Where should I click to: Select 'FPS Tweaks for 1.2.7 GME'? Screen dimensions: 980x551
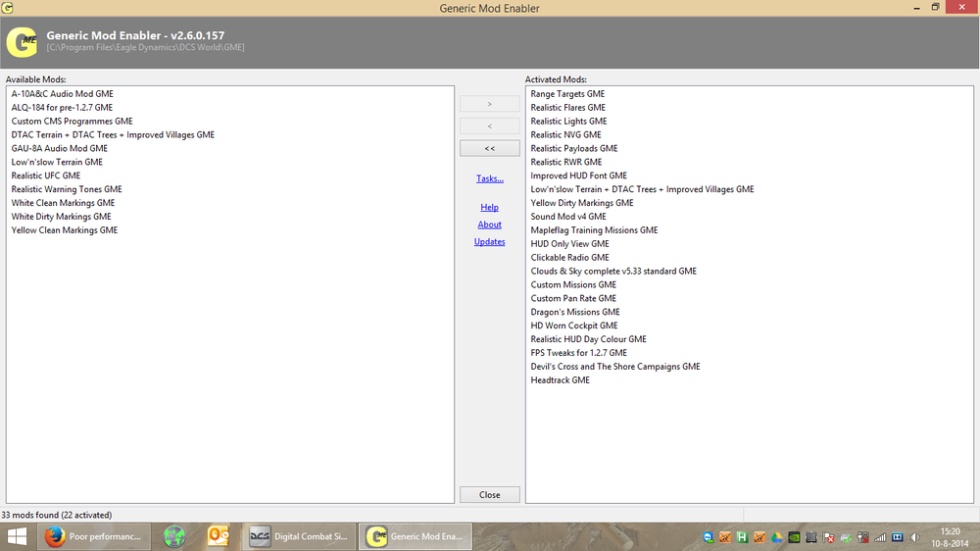pyautogui.click(x=578, y=353)
